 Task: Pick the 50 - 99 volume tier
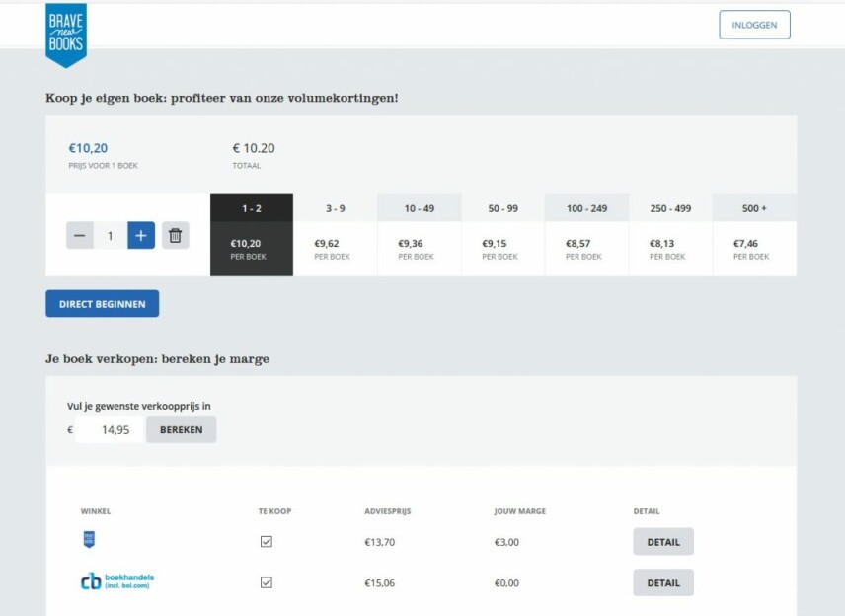point(502,235)
